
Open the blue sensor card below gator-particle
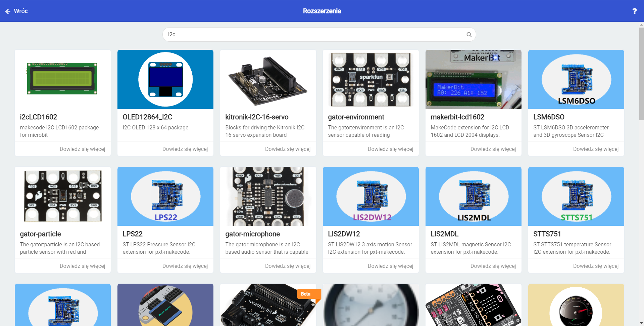pos(63,305)
